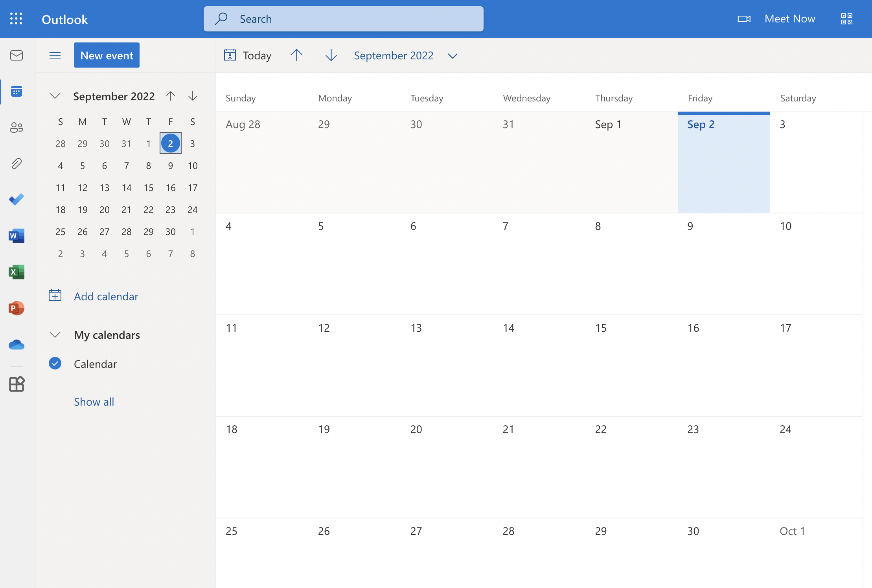Launch Word from the sidebar
Image resolution: width=872 pixels, height=588 pixels.
(17, 235)
